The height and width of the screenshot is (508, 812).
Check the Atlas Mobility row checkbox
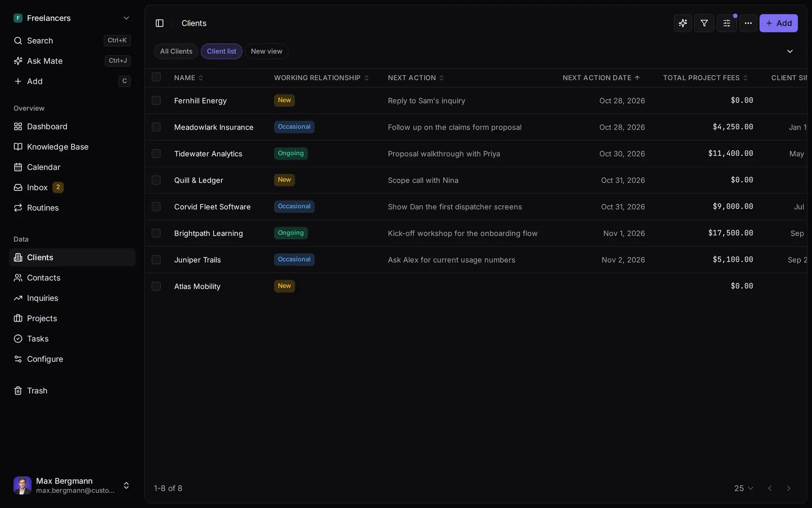click(x=156, y=287)
